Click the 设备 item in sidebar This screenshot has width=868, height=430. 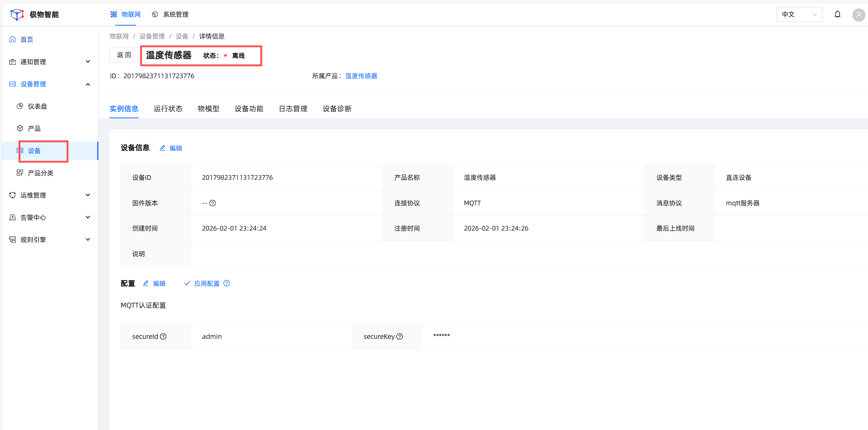pos(34,151)
